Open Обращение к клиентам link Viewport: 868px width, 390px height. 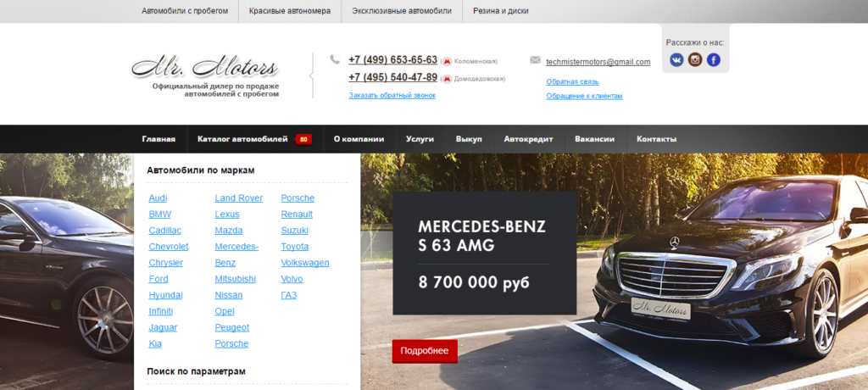pyautogui.click(x=584, y=96)
